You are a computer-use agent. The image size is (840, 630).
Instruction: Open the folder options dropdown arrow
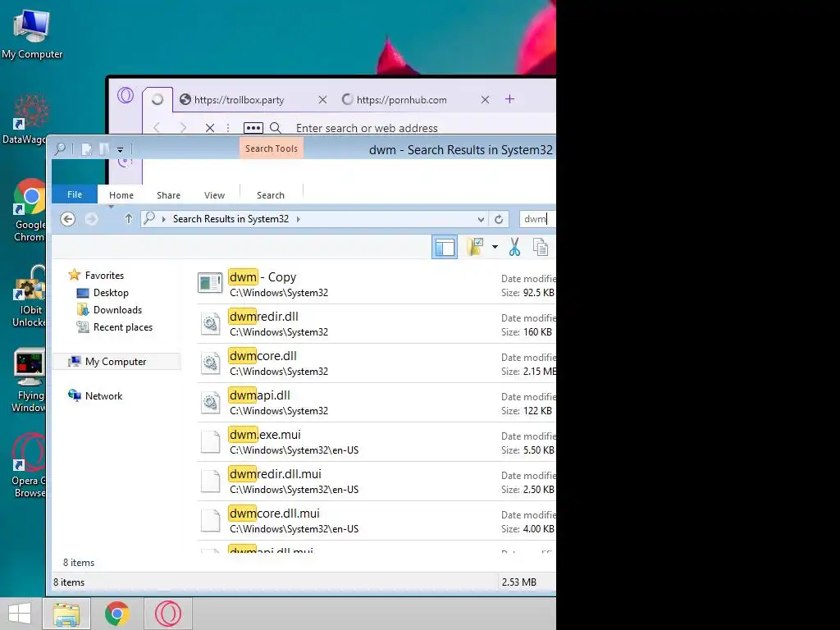coord(495,247)
